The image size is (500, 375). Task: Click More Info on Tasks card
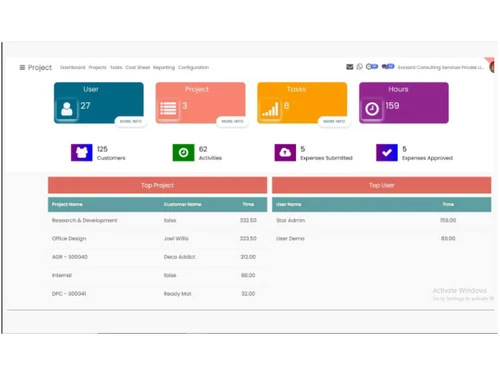point(334,121)
